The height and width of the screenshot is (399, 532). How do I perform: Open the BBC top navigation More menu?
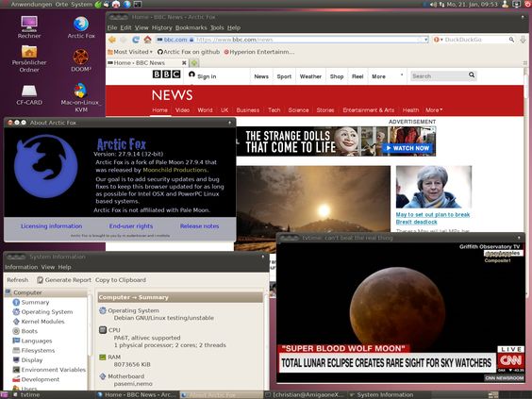click(x=378, y=76)
